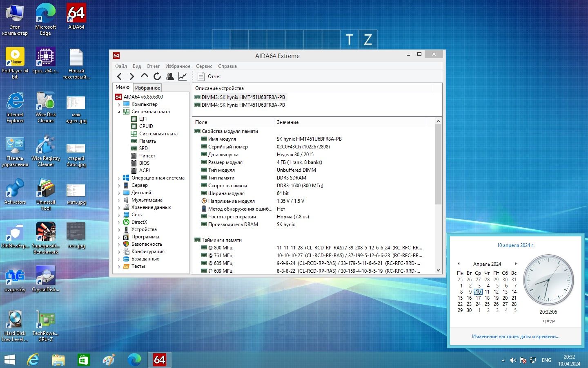
Task: Open Изменение настроек даты и времени link
Action: coord(515,337)
